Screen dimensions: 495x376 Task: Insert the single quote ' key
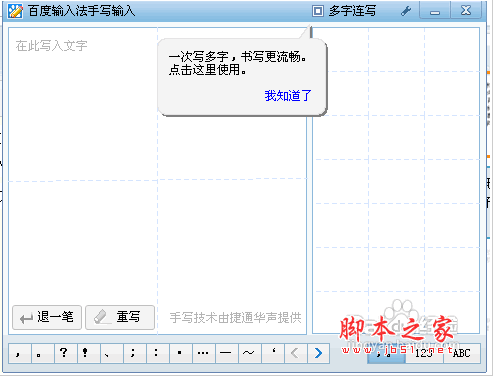point(273,353)
